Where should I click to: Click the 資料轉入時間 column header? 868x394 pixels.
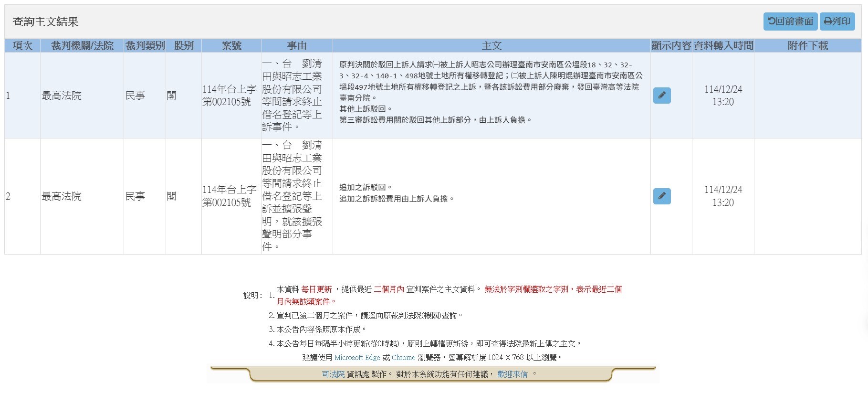pos(723,46)
